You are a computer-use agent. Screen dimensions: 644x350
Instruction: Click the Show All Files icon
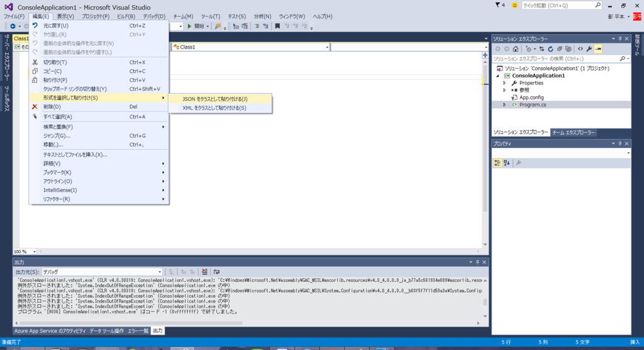point(569,49)
